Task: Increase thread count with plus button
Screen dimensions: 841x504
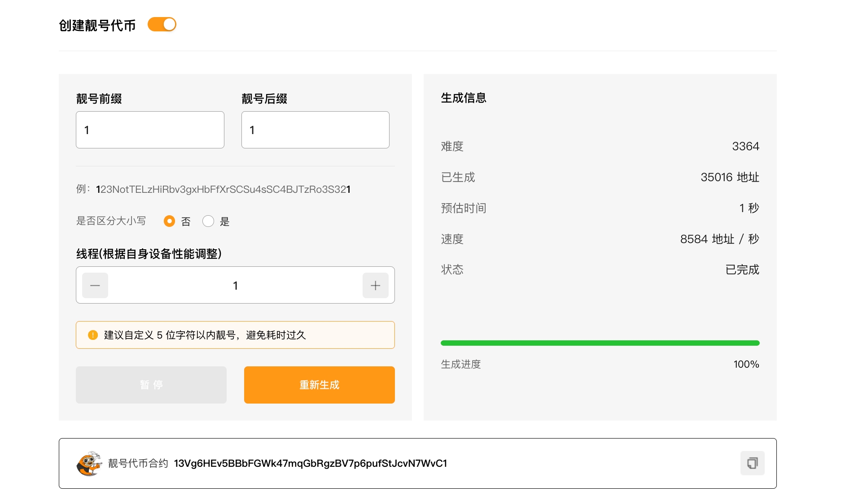Action: tap(375, 286)
